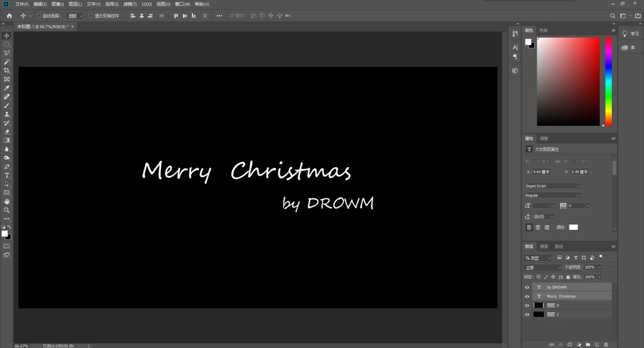The width and height of the screenshot is (644, 348).
Task: Select the Brush tool
Action: point(7,106)
